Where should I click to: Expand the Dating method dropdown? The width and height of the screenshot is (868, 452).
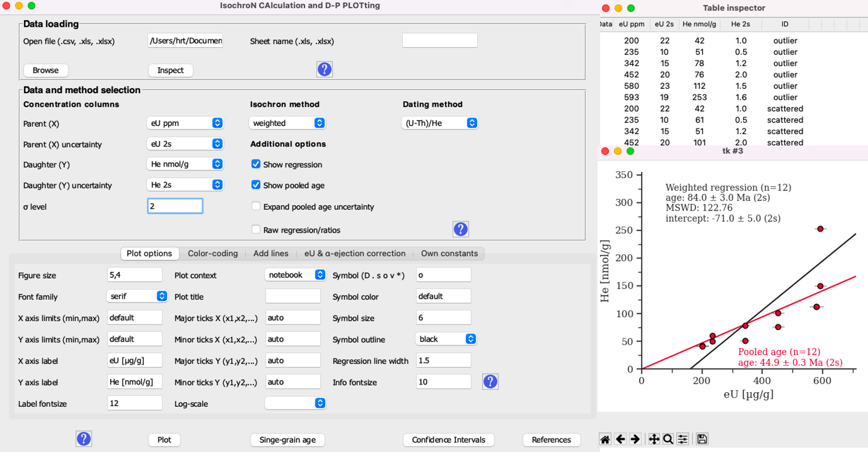(439, 123)
